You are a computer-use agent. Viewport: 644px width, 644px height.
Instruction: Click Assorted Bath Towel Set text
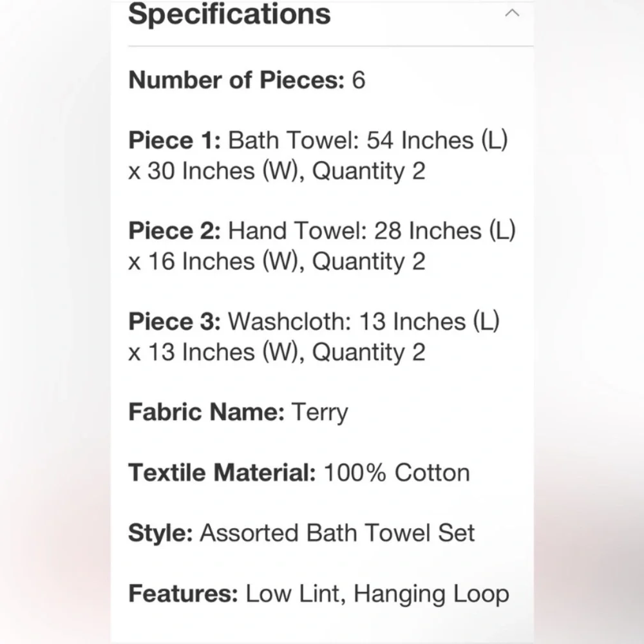pyautogui.click(x=337, y=533)
